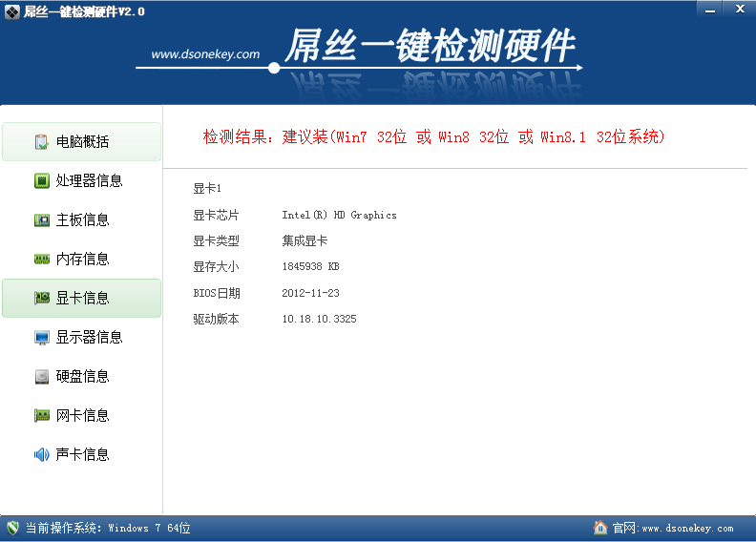
Task: Close the 屌丝一键检测硬件 window
Action: tap(739, 9)
